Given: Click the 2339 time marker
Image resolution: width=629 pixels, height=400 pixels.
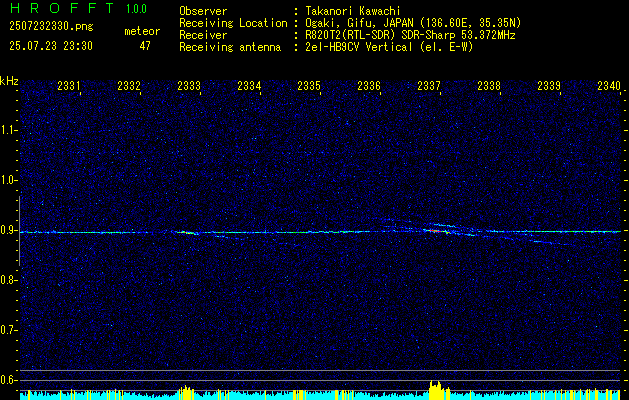Looking at the screenshot, I should point(549,86).
